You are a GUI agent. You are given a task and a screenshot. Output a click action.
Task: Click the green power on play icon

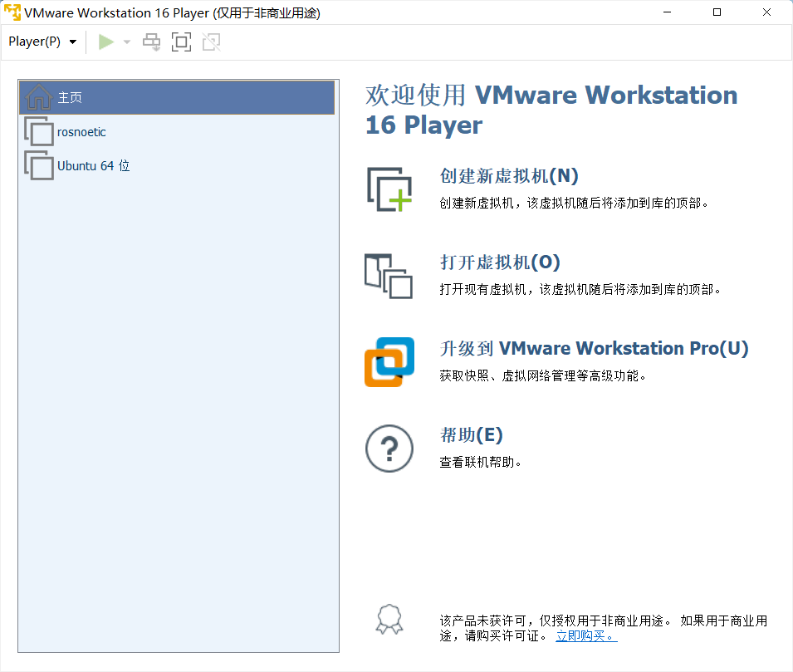(105, 42)
